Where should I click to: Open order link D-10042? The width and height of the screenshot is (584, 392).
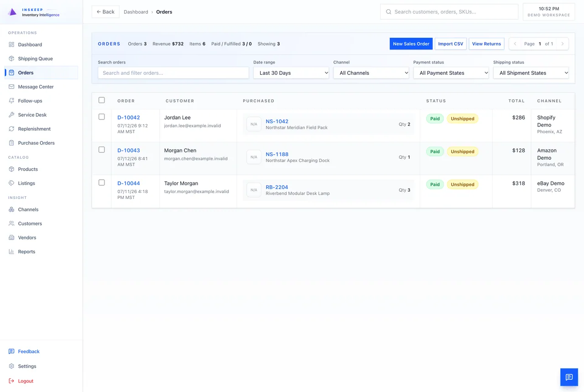(x=129, y=117)
